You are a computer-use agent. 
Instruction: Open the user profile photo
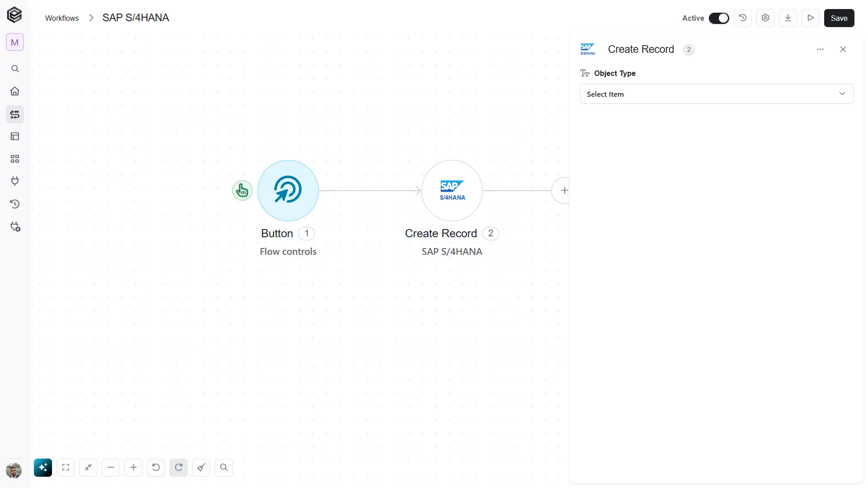point(14,471)
